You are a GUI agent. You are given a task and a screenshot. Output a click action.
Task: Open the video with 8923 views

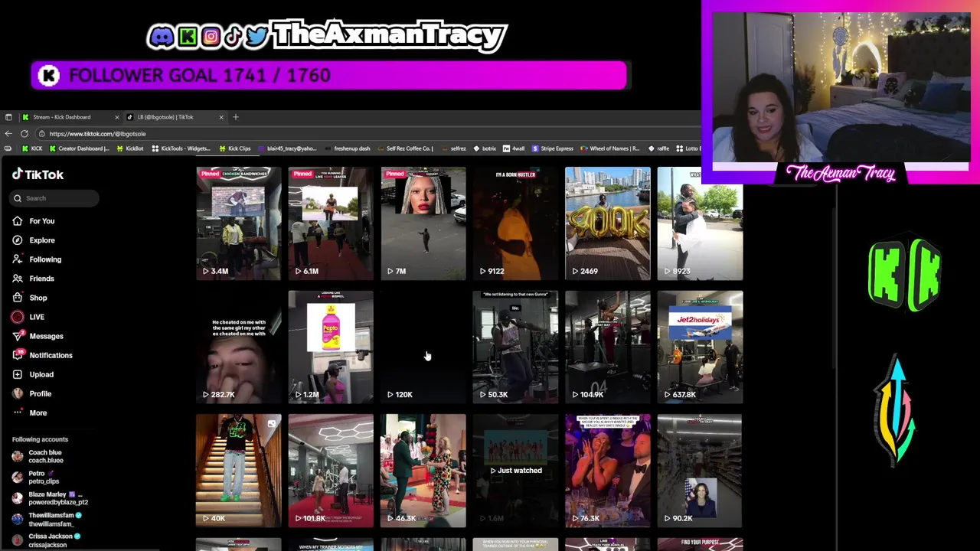coord(700,223)
